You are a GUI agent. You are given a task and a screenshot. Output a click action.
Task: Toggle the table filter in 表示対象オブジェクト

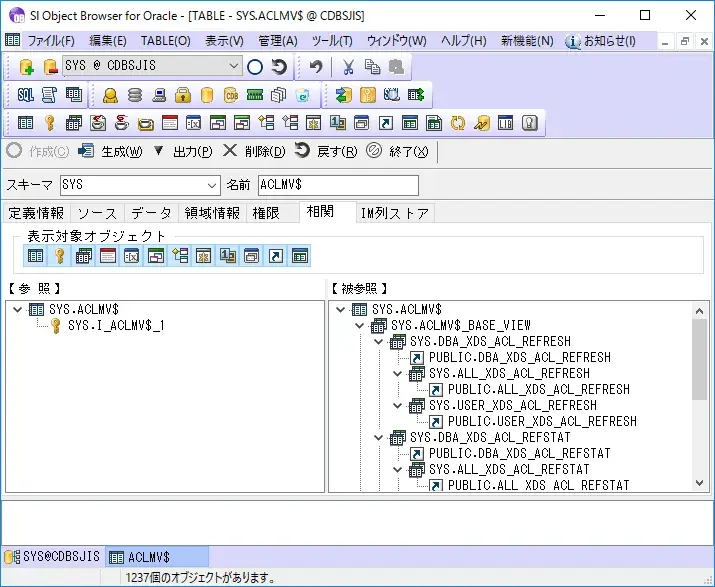point(35,256)
